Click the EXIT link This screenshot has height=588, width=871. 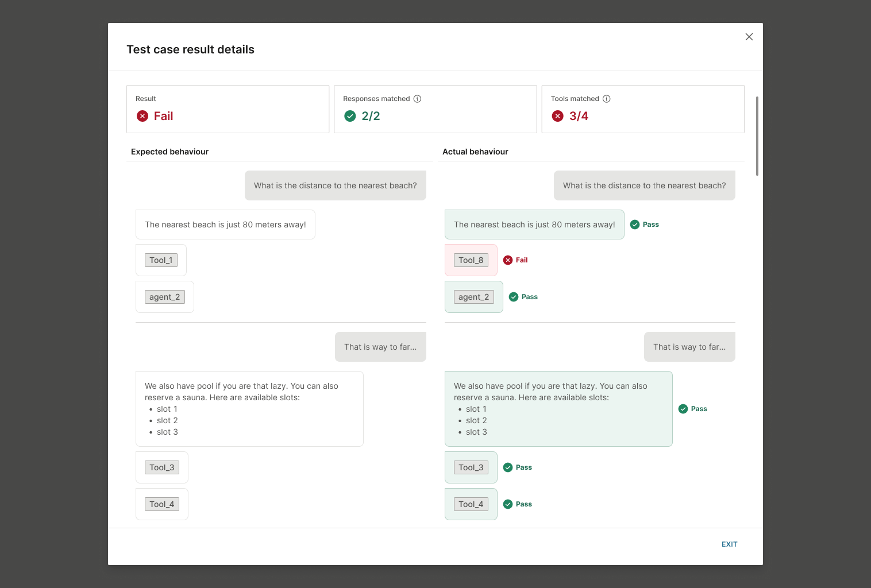pyautogui.click(x=729, y=544)
